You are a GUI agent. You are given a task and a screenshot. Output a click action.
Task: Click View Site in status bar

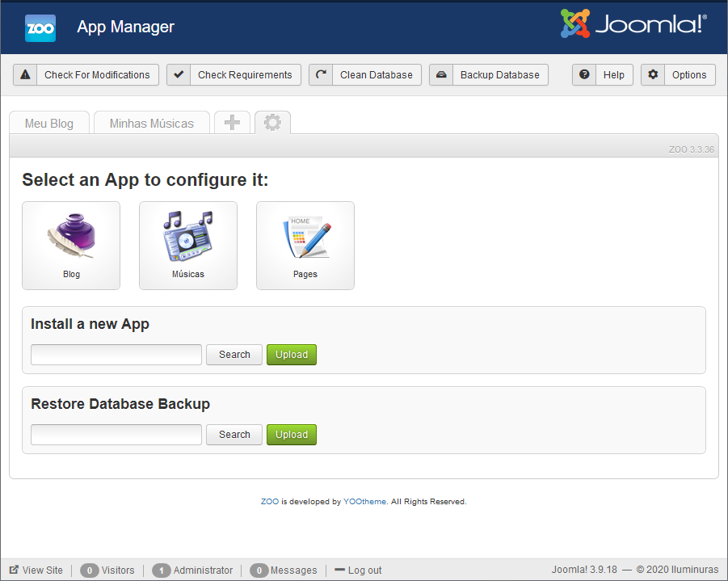pos(36,570)
